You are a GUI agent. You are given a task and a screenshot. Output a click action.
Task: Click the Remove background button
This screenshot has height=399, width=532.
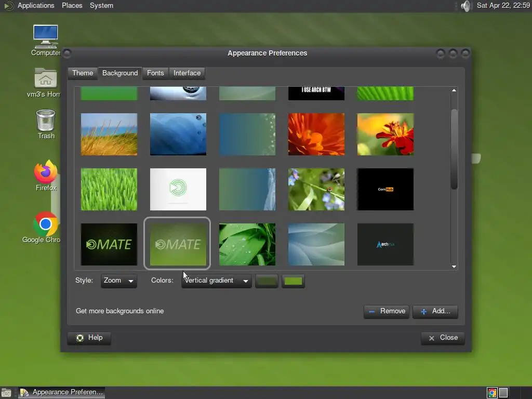coord(387,312)
